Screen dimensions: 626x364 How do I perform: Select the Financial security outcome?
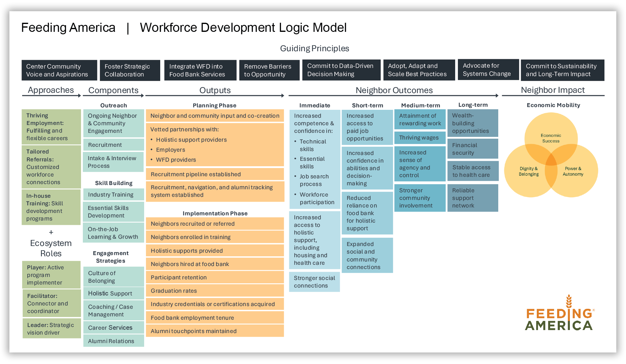point(472,149)
